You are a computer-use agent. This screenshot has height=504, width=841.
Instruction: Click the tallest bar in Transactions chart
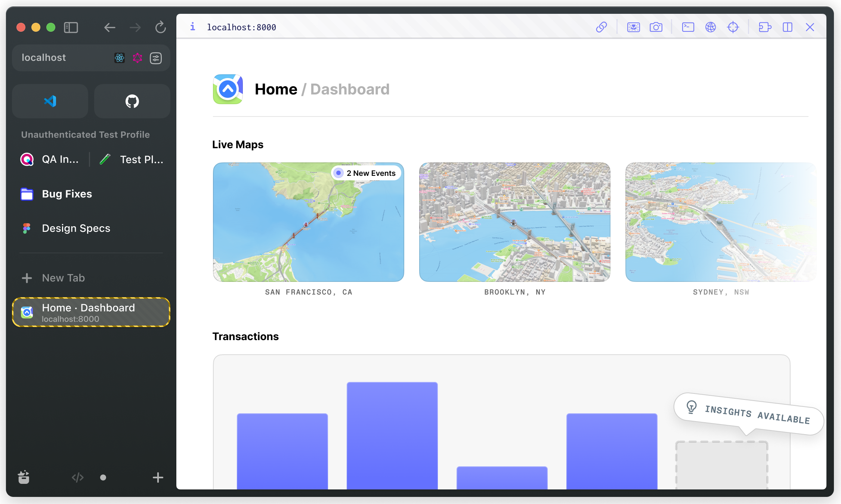point(392,436)
